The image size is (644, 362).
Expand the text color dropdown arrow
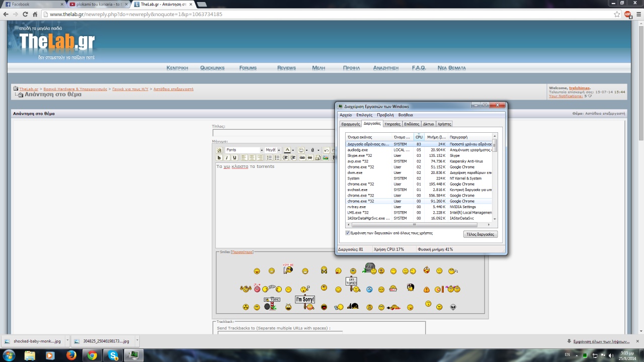pos(293,150)
